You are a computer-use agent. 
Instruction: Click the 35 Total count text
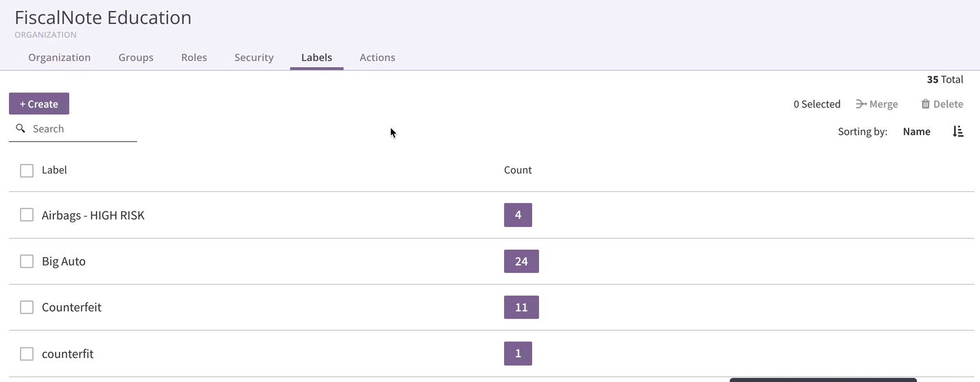[945, 80]
